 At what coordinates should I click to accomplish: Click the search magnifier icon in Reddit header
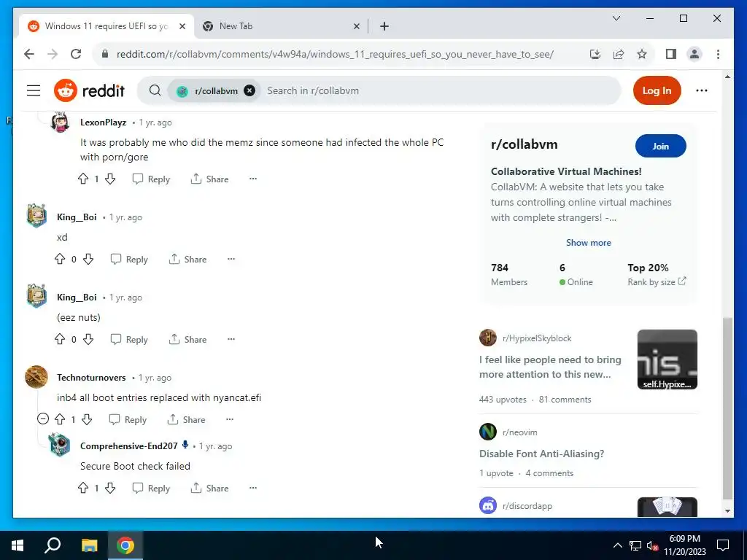tap(155, 90)
